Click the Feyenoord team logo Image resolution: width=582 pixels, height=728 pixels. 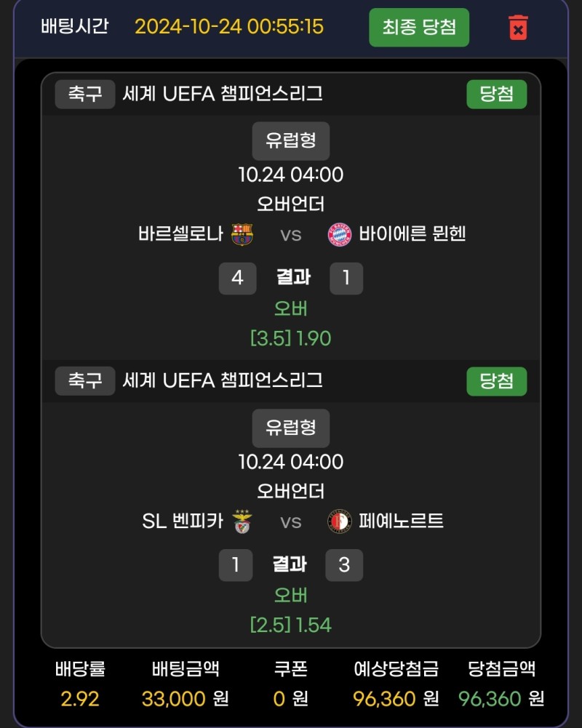340,521
